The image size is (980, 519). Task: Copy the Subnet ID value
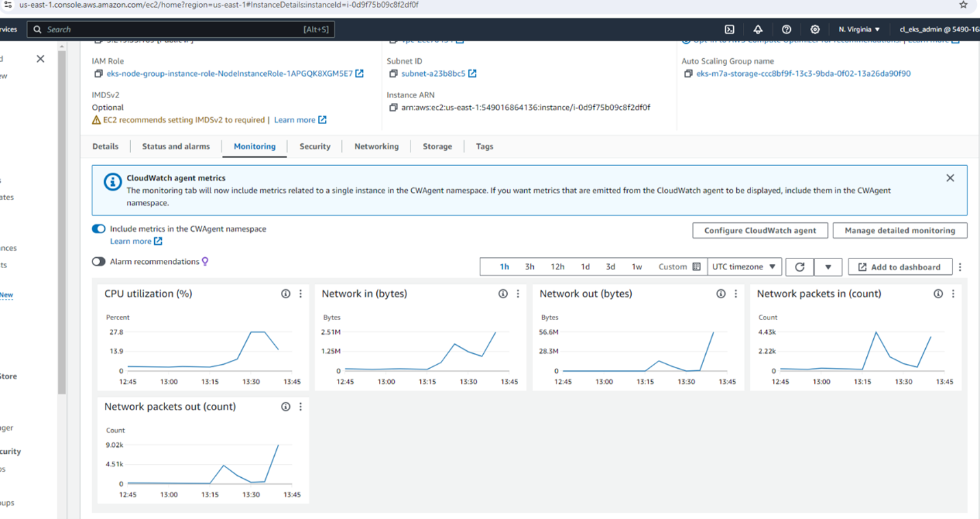393,73
